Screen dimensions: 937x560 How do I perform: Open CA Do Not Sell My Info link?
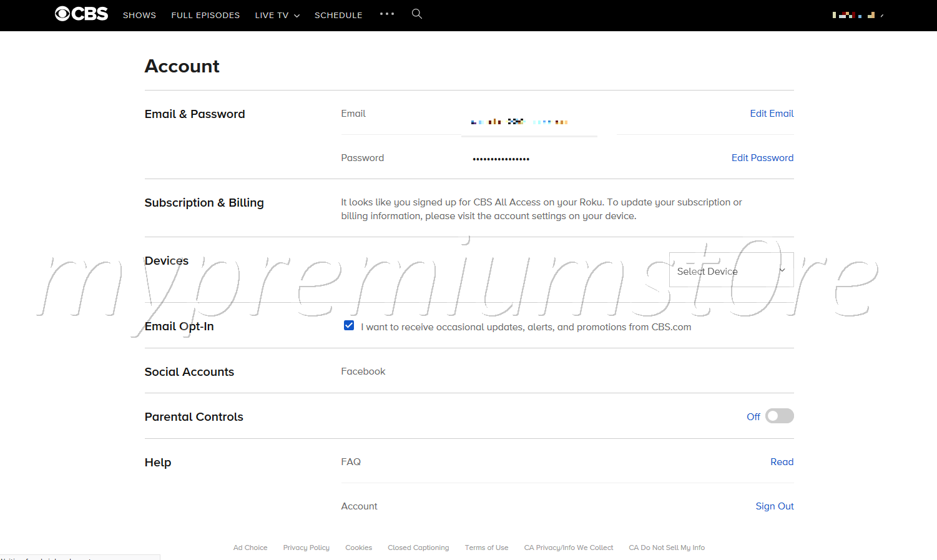click(667, 548)
